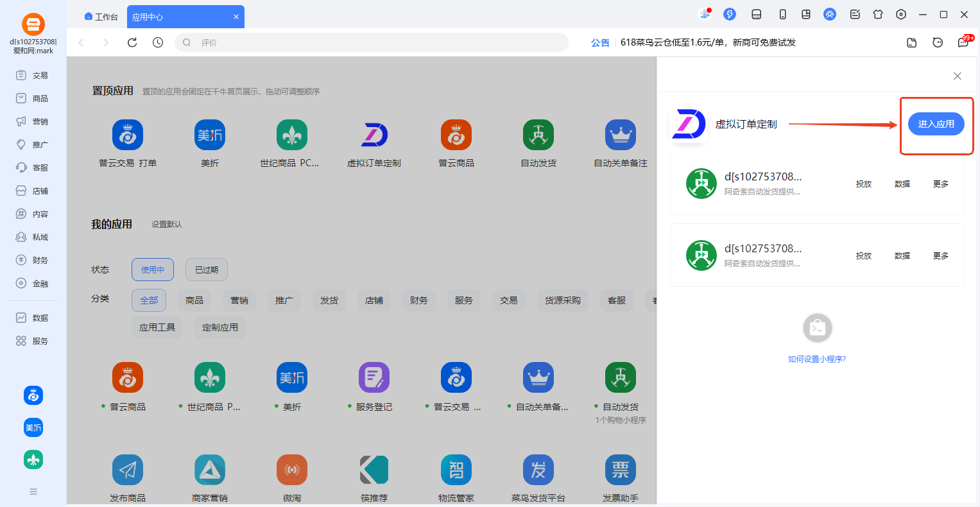Open pinned 虚拟订单定制 app icon
Image resolution: width=980 pixels, height=507 pixels.
point(374,135)
